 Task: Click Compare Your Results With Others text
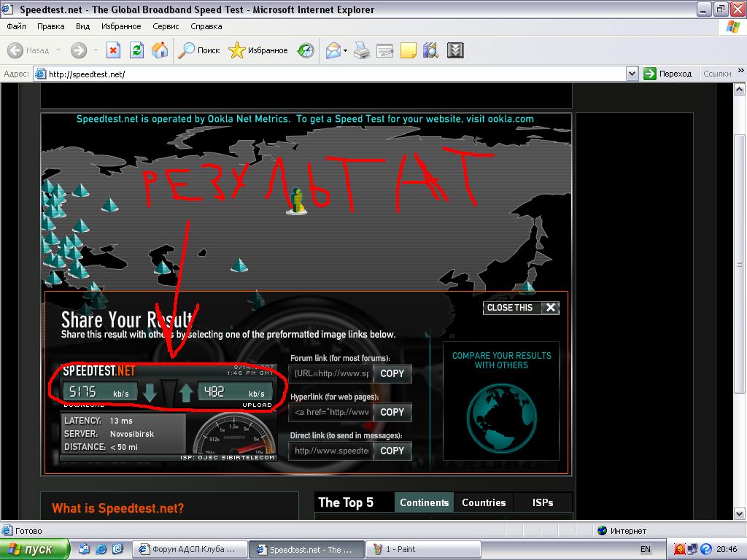(501, 360)
